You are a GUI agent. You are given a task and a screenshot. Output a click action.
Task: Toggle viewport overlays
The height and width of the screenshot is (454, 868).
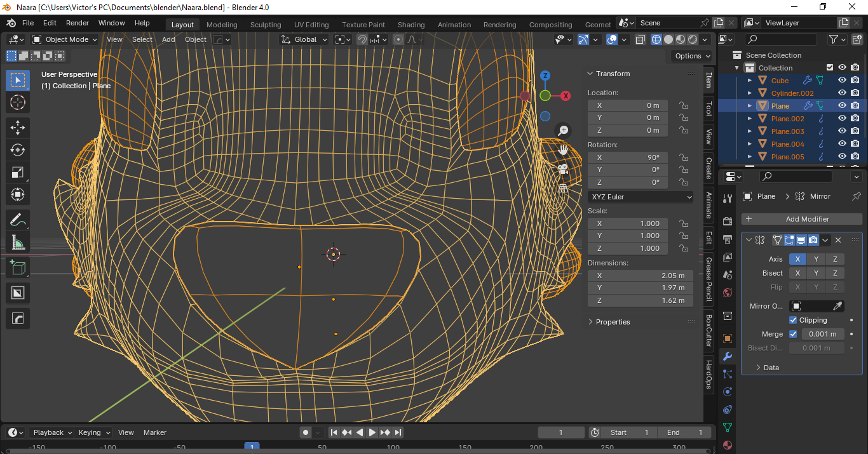pyautogui.click(x=612, y=39)
